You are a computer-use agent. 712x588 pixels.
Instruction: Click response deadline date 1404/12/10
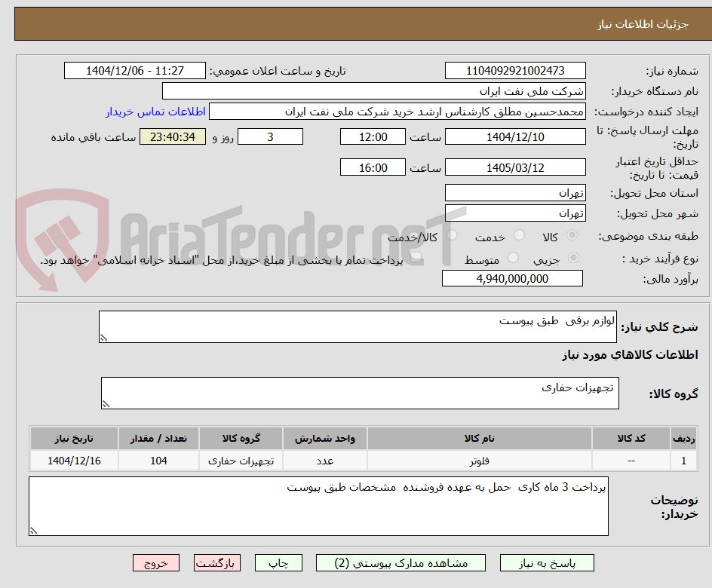pos(515,136)
